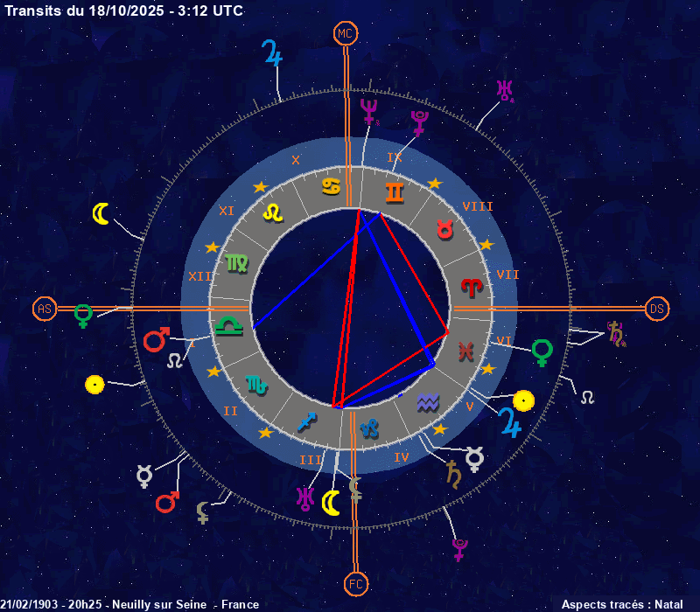Click the Taurus sign in the zodiac ring
700x612 pixels.
coord(446,229)
